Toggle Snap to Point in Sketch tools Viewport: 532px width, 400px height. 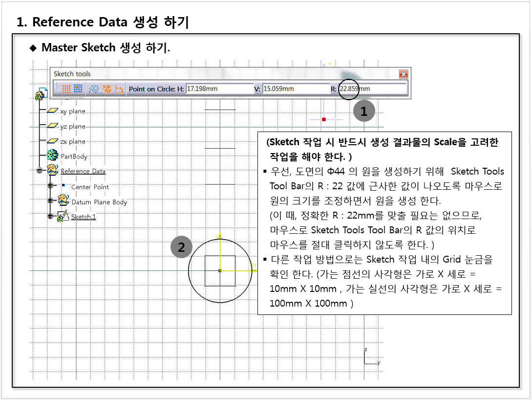coord(78,89)
